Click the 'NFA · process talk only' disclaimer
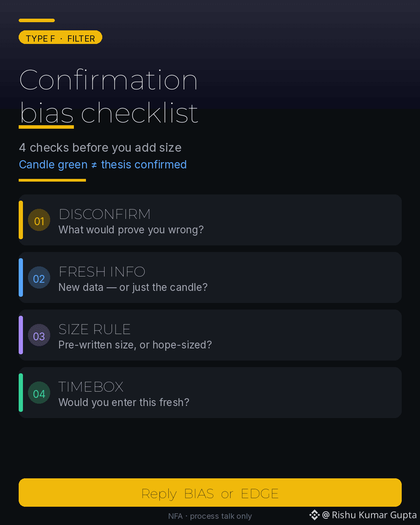 pyautogui.click(x=210, y=516)
